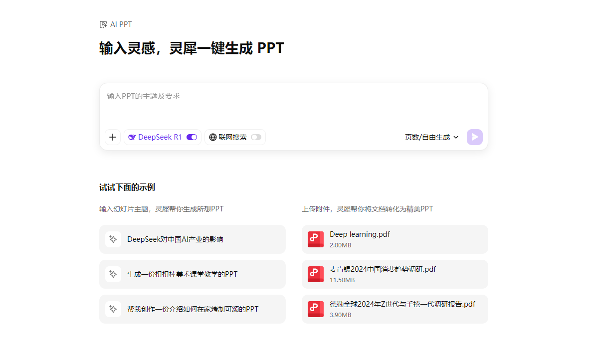Open the 页数/自由生成 page count dropdown

point(431,137)
